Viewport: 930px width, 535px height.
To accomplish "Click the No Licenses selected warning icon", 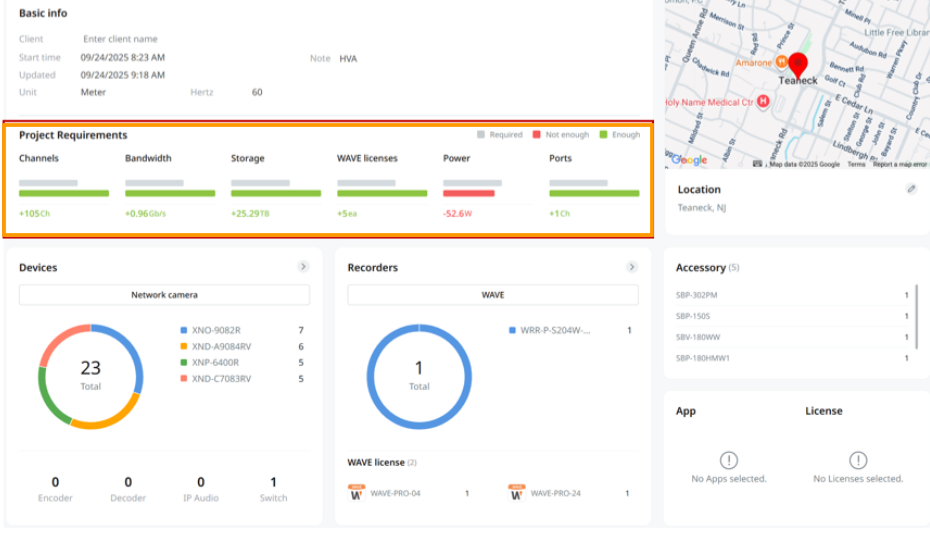I will click(858, 460).
